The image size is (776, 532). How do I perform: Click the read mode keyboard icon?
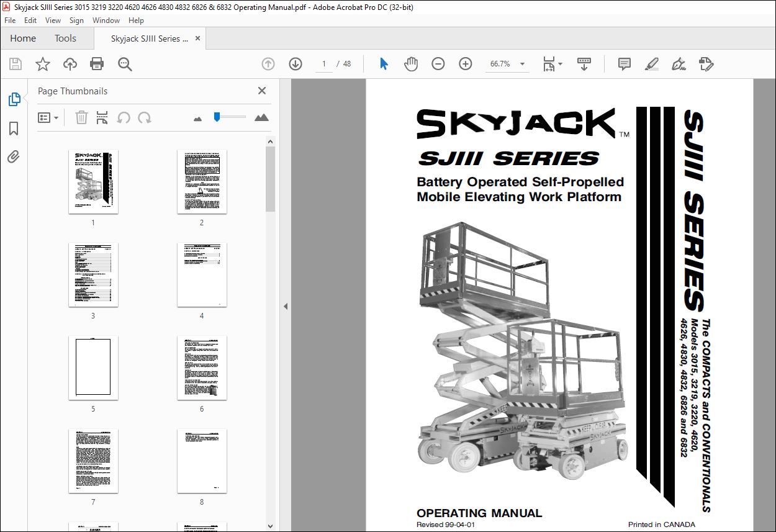(584, 63)
